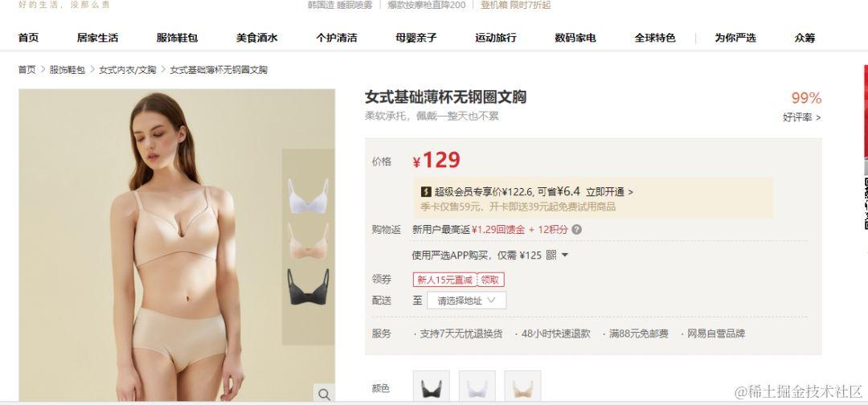Click the super member badge icon
The image size is (868, 405).
pos(426,191)
